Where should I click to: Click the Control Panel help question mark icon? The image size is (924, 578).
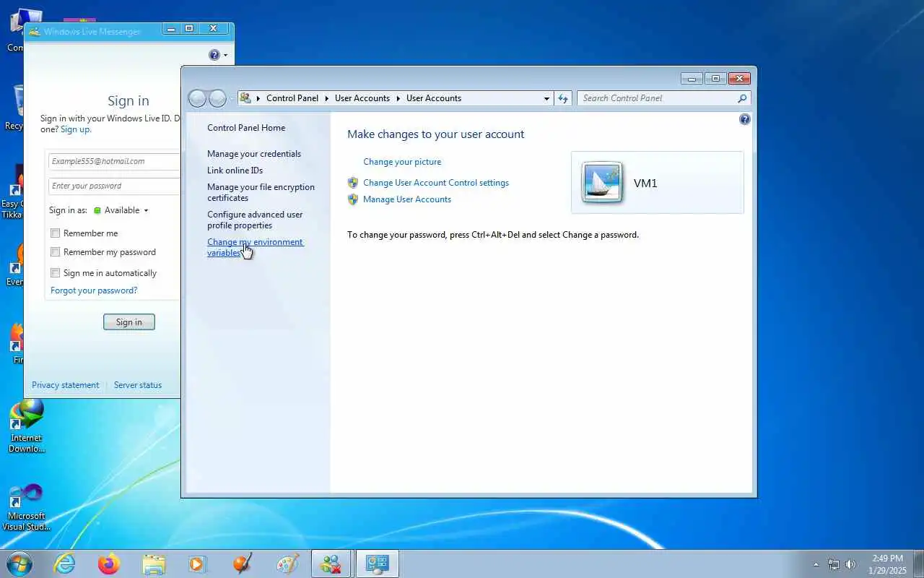[x=745, y=119]
